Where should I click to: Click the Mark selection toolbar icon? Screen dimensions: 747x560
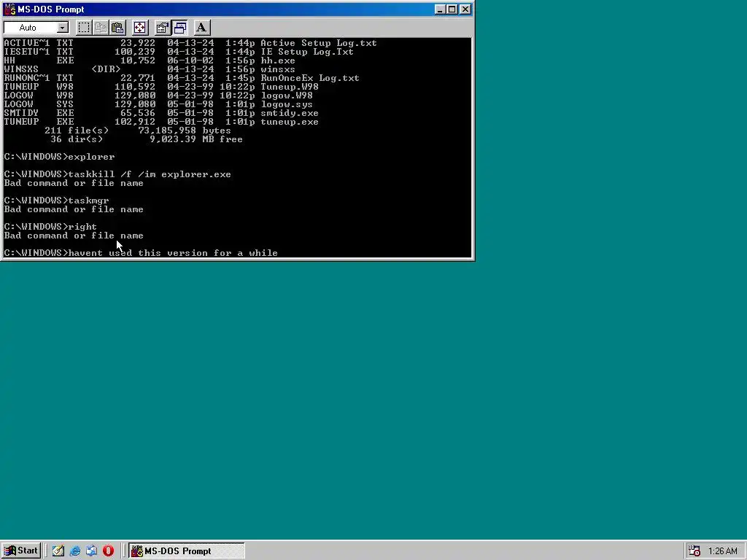[84, 28]
